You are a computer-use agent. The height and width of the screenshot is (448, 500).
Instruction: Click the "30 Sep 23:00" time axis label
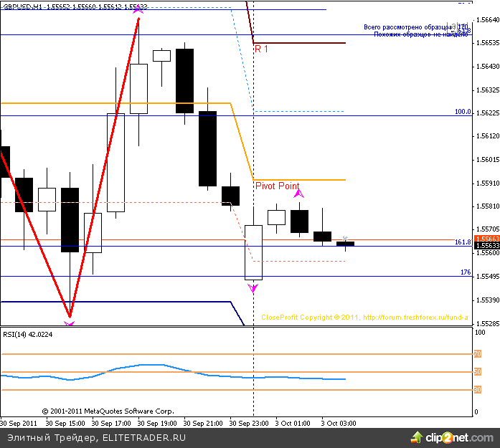point(249,423)
